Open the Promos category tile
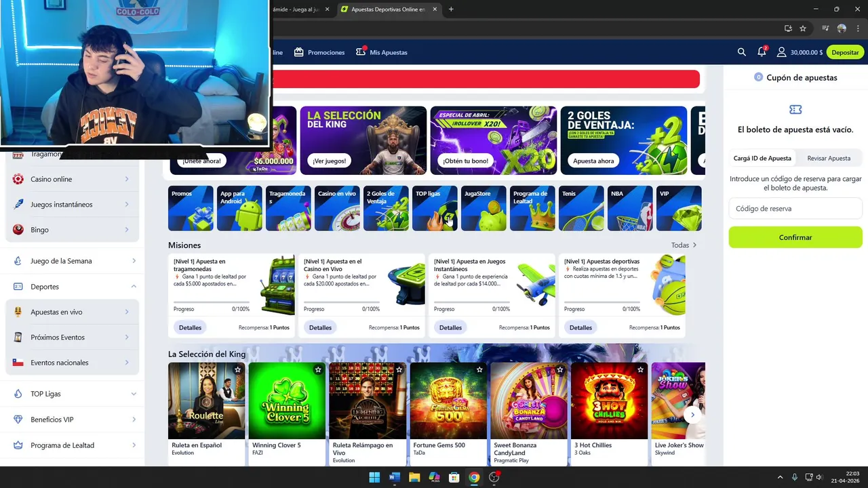The image size is (868, 488). click(191, 208)
